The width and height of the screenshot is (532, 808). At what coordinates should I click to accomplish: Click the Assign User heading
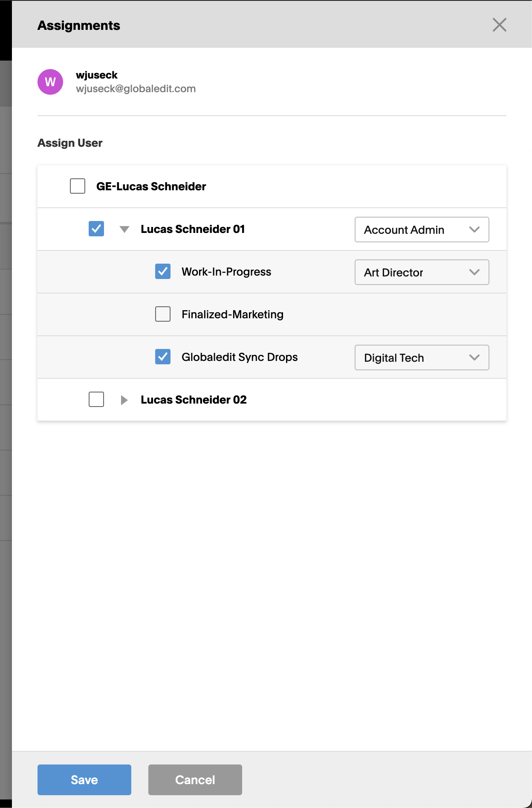pyautogui.click(x=70, y=143)
